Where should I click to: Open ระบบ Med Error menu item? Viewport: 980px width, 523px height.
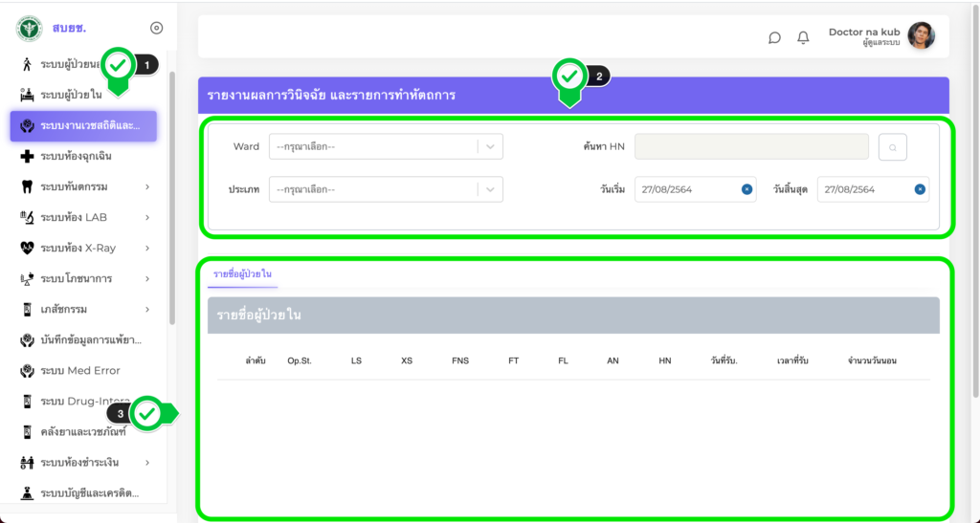pos(80,370)
